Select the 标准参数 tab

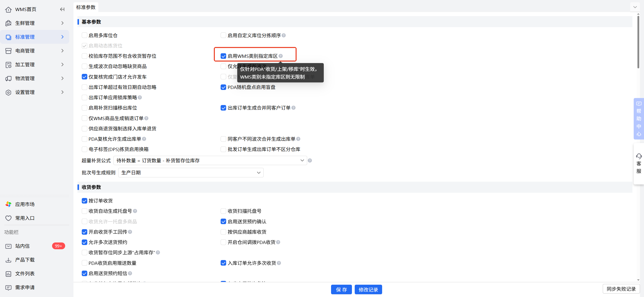pyautogui.click(x=86, y=7)
